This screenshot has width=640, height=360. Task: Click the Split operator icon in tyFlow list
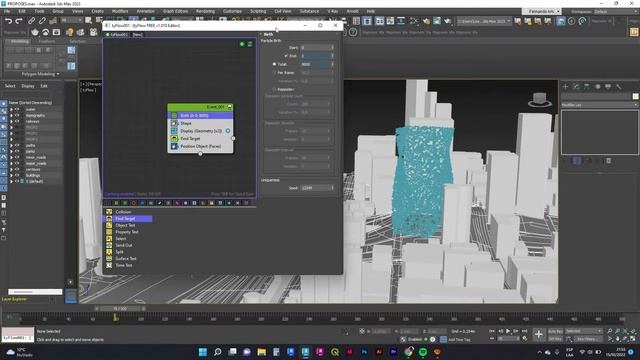coord(109,252)
